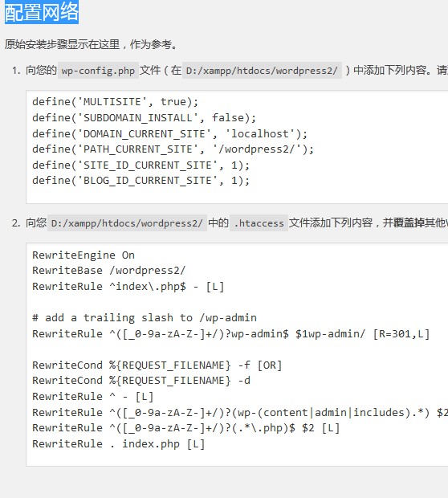Image resolution: width=448 pixels, height=498 pixels.
Task: Click the trailing slash comment line
Action: point(145,317)
